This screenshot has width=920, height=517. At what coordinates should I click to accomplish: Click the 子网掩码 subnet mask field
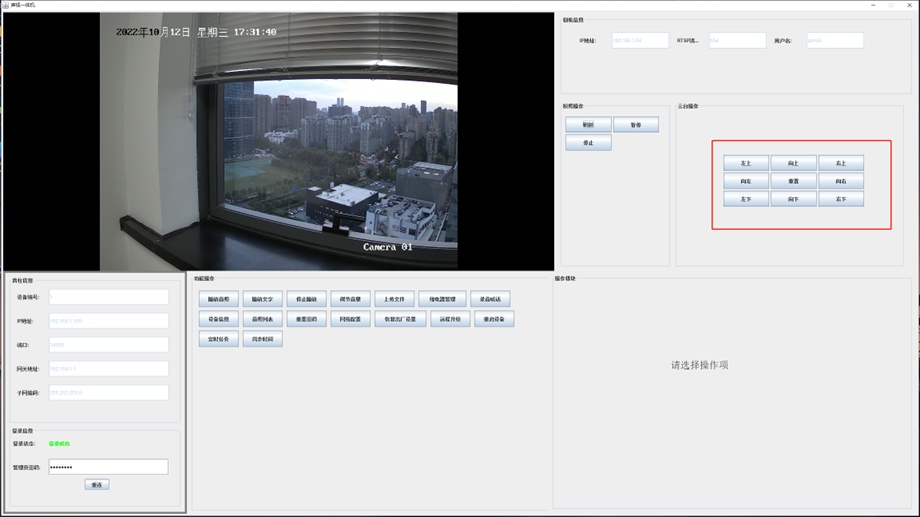[x=108, y=393]
